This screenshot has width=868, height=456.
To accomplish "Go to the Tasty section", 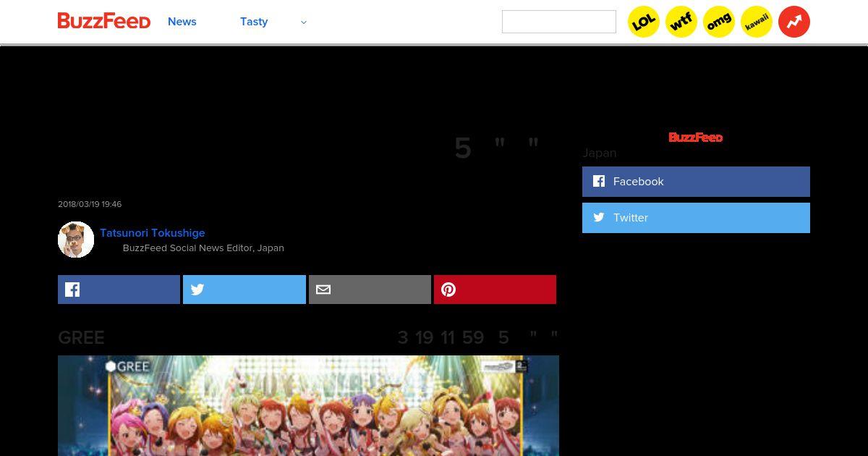I will click(254, 22).
